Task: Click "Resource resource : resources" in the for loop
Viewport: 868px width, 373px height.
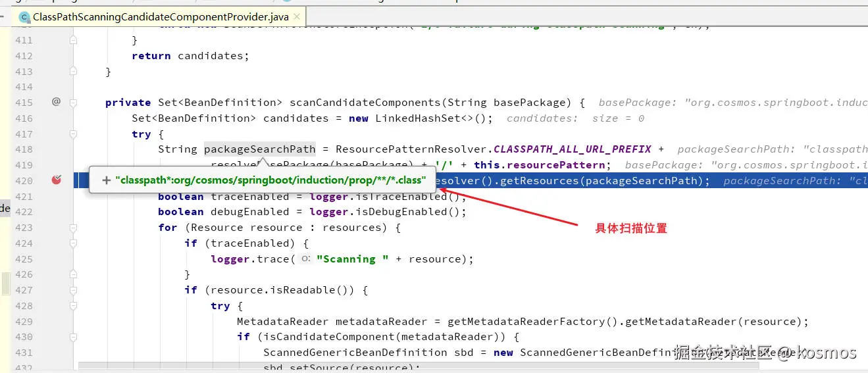Action: click(290, 228)
